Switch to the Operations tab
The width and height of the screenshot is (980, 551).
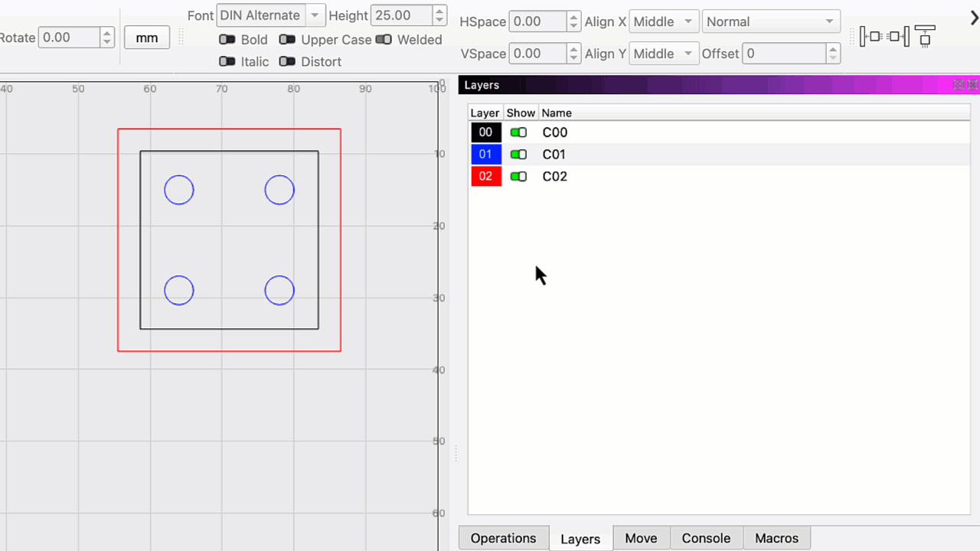(x=503, y=538)
